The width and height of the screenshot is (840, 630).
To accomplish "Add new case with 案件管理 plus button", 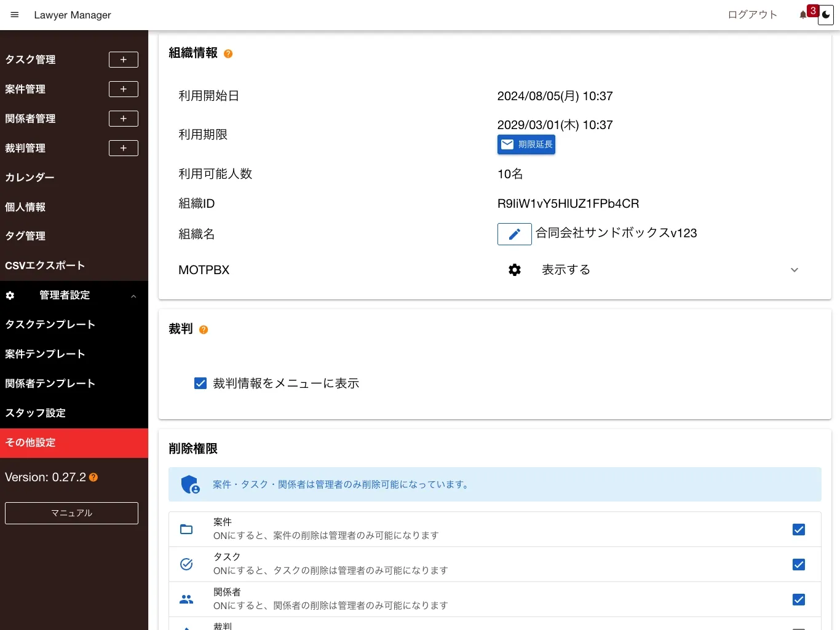I will pyautogui.click(x=124, y=89).
